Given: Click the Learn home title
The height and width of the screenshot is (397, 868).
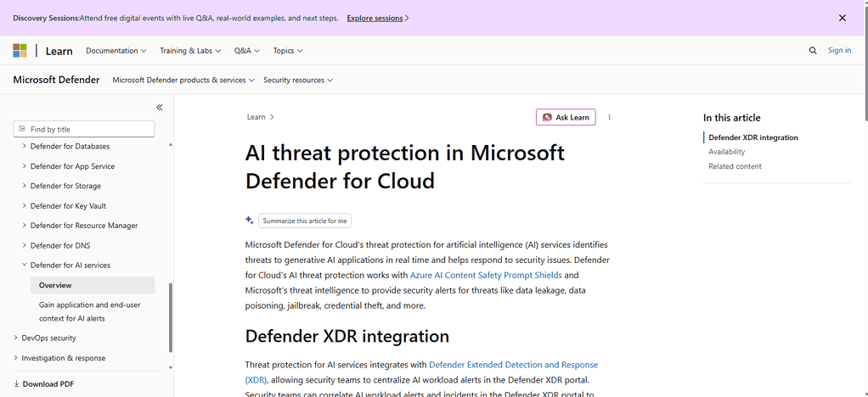Looking at the screenshot, I should (x=59, y=51).
